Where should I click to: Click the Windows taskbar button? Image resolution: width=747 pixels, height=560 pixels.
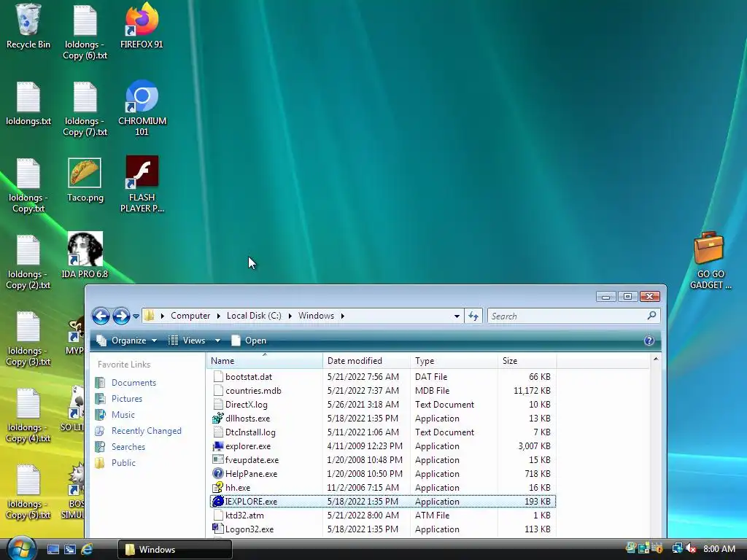(175, 549)
